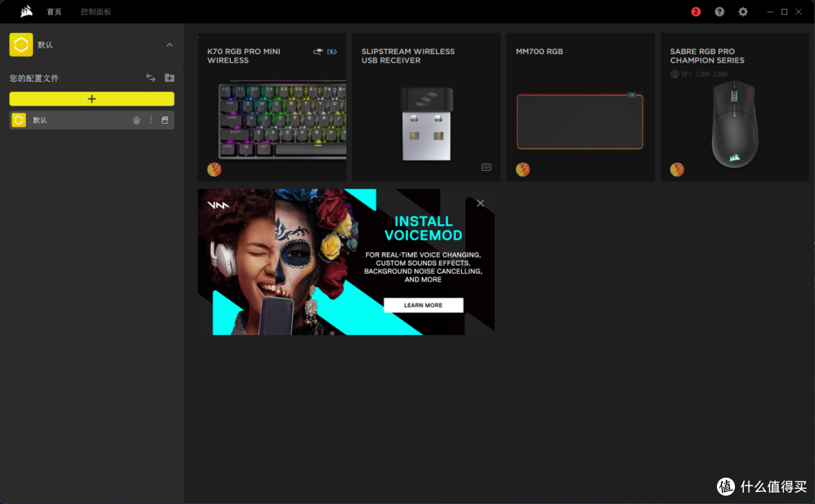Click the DPI 1200 1200 value text
815x504 pixels.
tap(704, 74)
